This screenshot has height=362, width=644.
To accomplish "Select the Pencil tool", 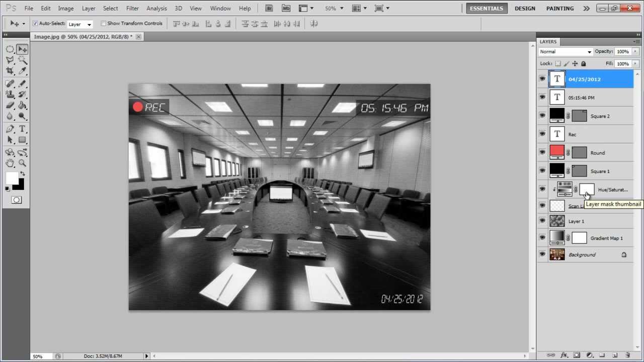I will pyautogui.click(x=22, y=83).
